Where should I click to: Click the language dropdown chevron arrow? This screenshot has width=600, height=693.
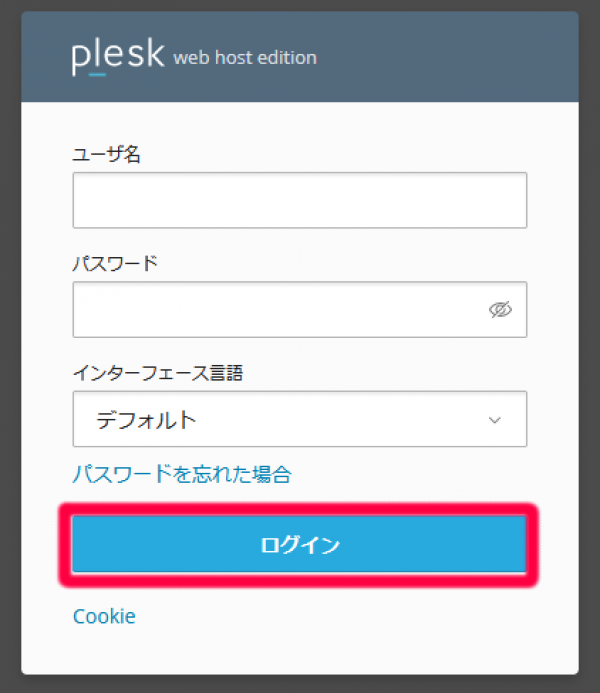pyautogui.click(x=494, y=420)
